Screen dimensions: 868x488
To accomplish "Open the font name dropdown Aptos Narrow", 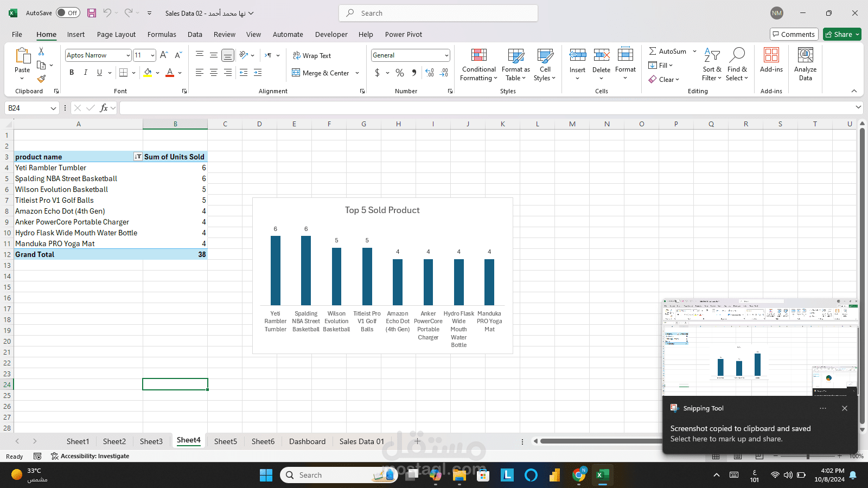I will pos(128,55).
